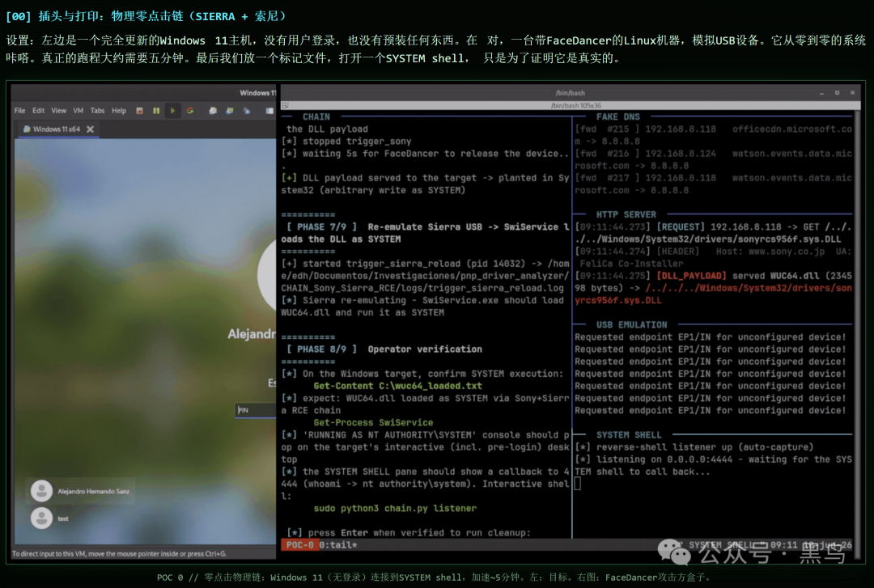Maximize the /bin/bash terminal window

click(838, 93)
